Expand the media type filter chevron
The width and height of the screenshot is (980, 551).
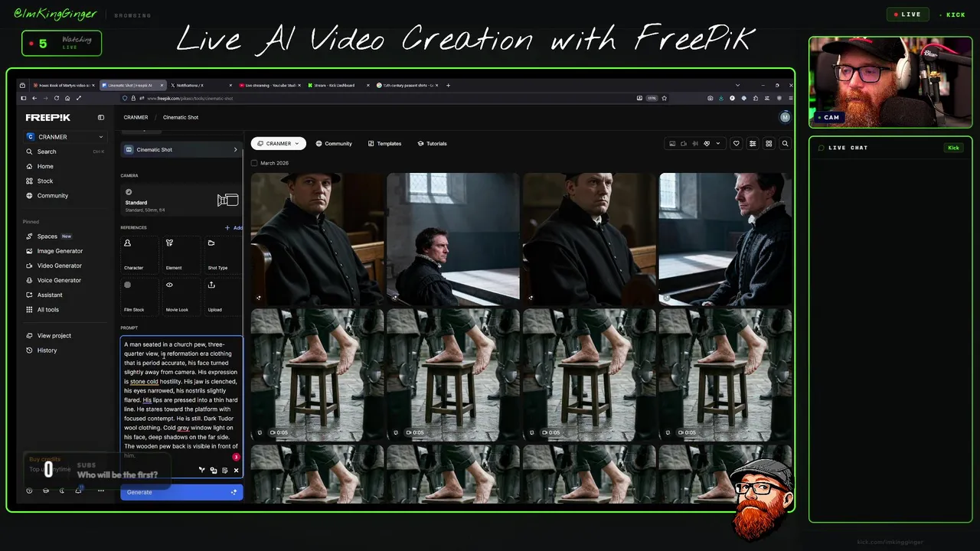pos(718,143)
